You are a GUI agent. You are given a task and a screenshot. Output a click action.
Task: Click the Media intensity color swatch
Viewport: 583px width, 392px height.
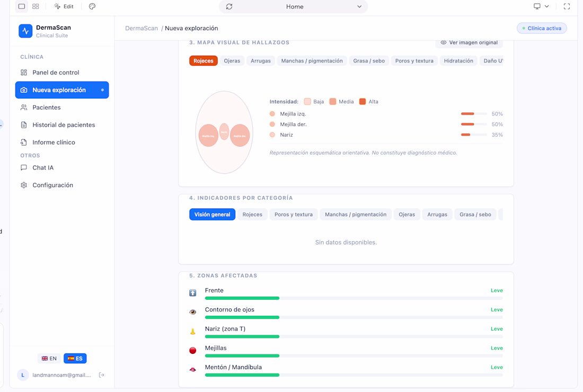333,102
